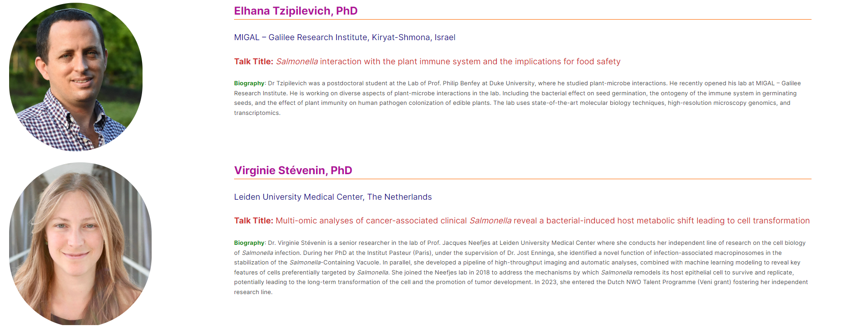
Task: Click the 'Talk Title:' label for Tzipilevich
Action: pos(254,62)
